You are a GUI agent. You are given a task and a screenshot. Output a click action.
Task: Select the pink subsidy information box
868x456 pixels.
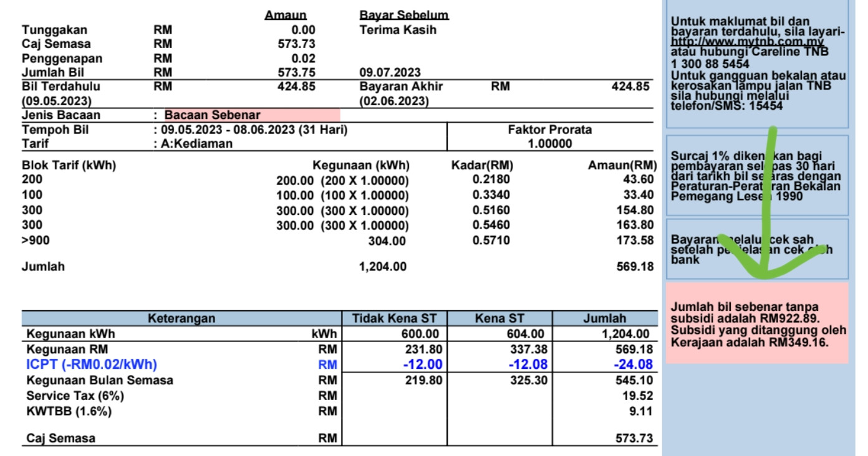point(757,323)
